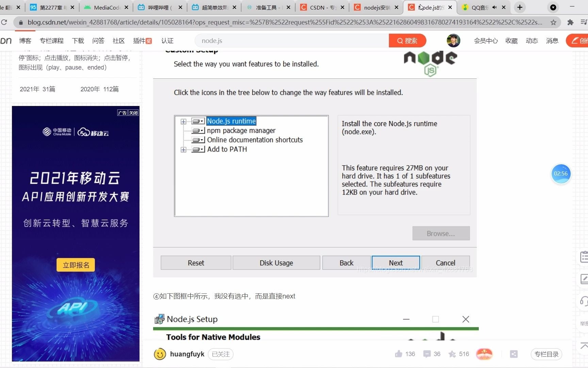The height and width of the screenshot is (368, 588).
Task: Open the tab search dropdown arrow
Action: point(553,7)
